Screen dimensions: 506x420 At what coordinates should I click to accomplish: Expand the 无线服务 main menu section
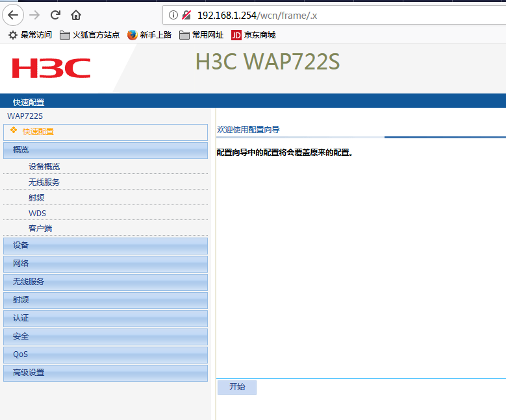tap(105, 282)
